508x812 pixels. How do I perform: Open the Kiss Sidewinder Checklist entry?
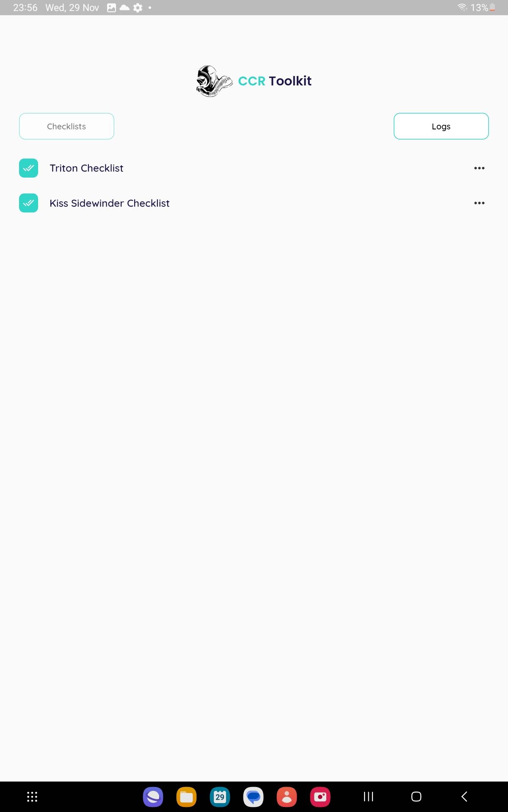pyautogui.click(x=109, y=203)
